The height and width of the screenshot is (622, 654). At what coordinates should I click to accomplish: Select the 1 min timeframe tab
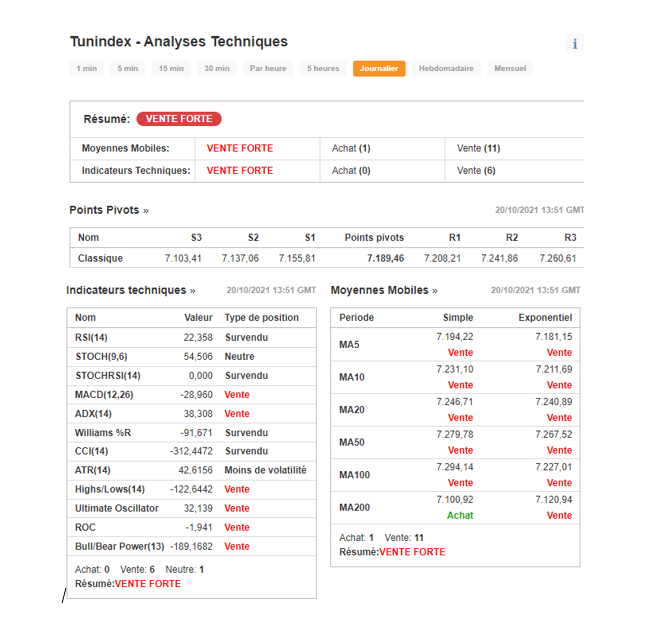pos(87,69)
